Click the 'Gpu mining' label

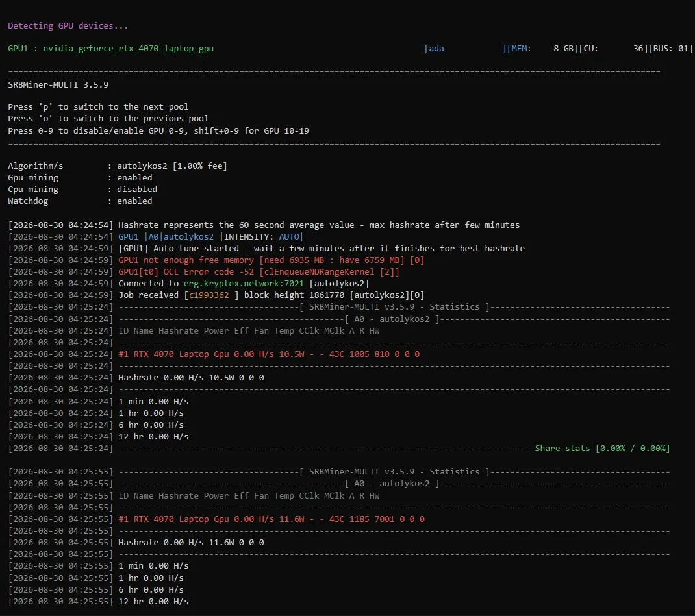[x=33, y=178]
